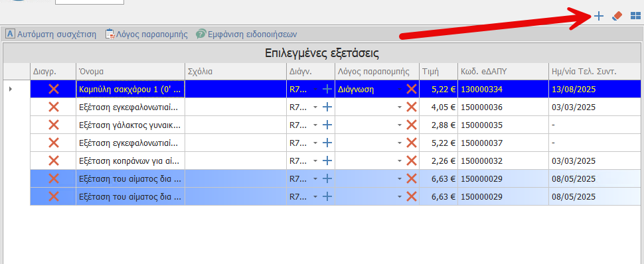Open the Διάγν. dropdown in the Εξέταση γάλακτος row
The width and height of the screenshot is (644, 264).
pos(315,125)
